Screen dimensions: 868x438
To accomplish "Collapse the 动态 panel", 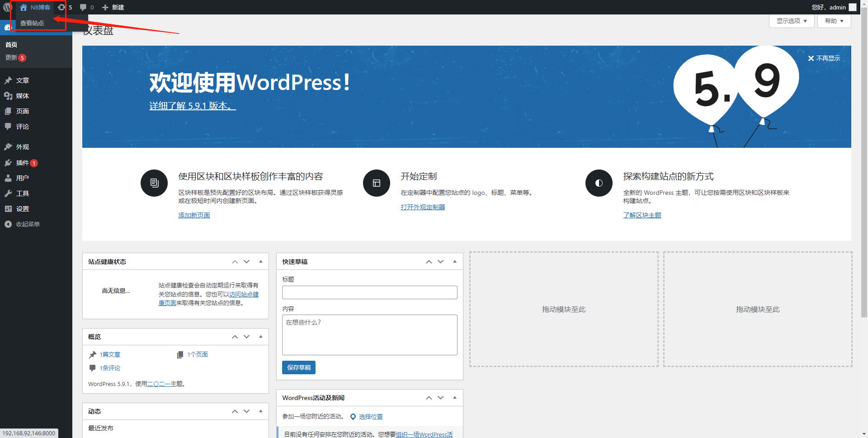I will (261, 411).
